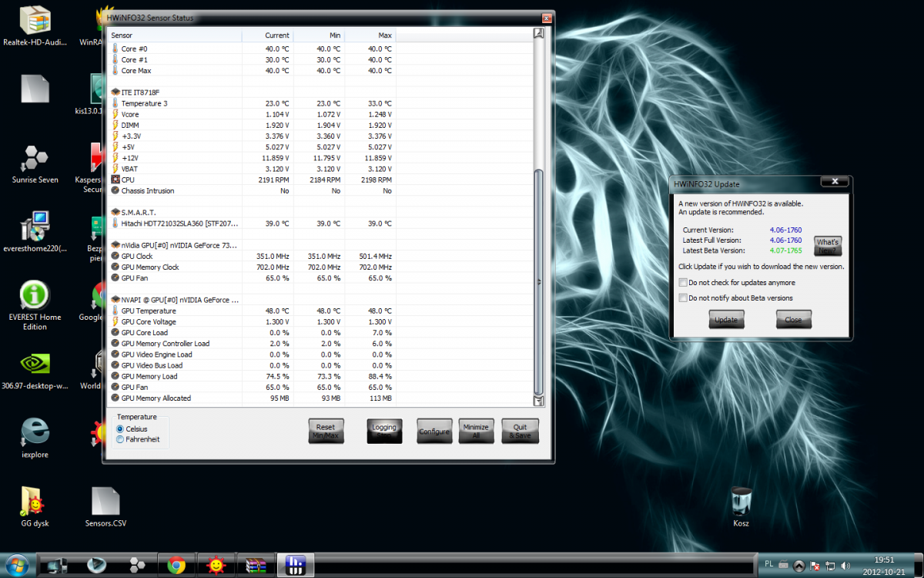Click the Max column header
The height and width of the screenshot is (578, 924).
coord(370,35)
